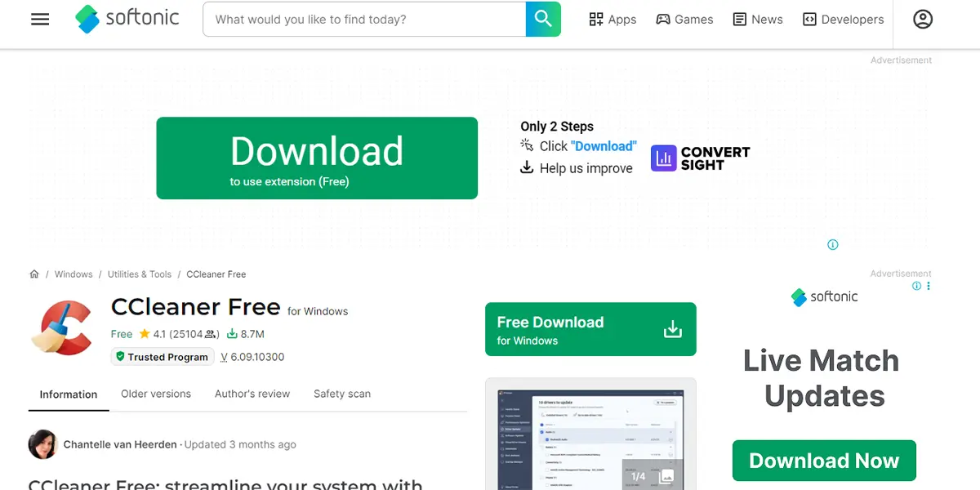Switch to the Older versions tab
980x490 pixels.
155,394
